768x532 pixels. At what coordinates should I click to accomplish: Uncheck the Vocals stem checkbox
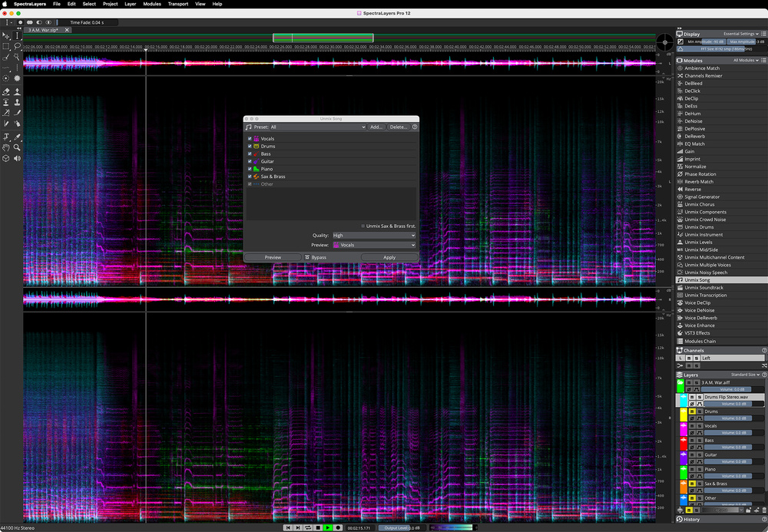point(250,139)
